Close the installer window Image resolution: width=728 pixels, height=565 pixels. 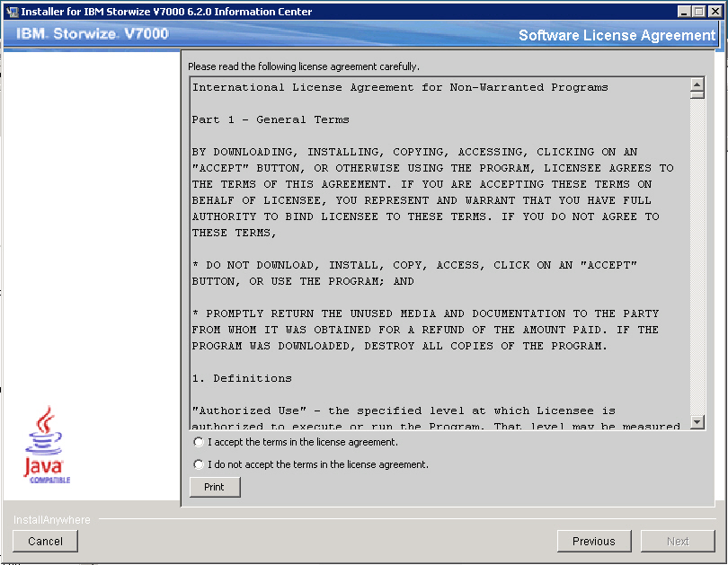(715, 12)
